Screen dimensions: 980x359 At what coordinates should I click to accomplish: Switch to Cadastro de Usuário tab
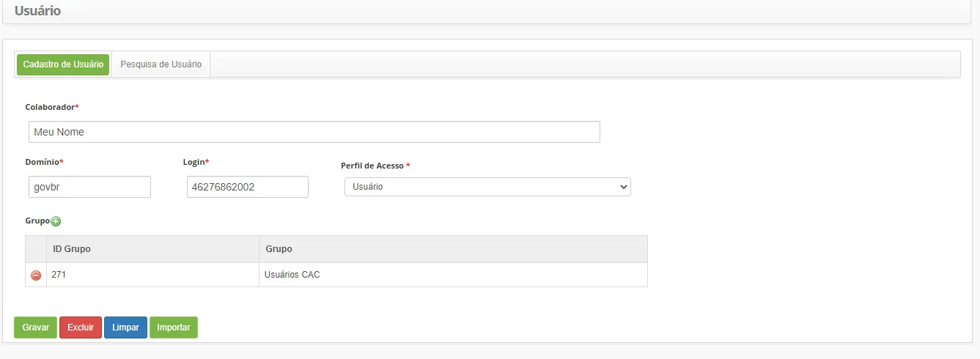(63, 64)
